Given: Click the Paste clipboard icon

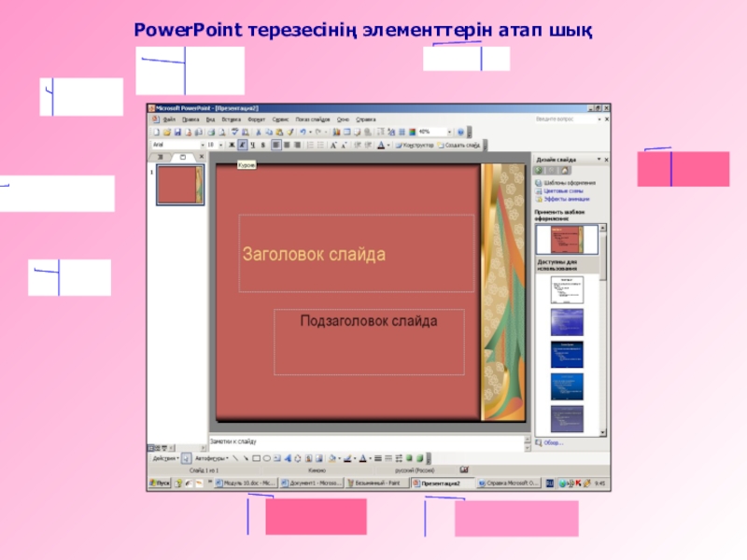Looking at the screenshot, I should [x=279, y=132].
